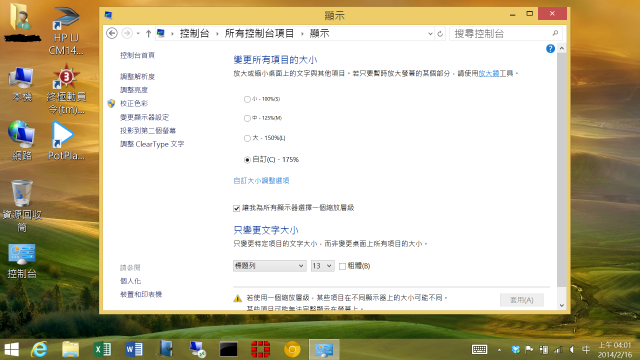The image size is (640, 360).
Task: Launch Excel from the taskbar
Action: pyautogui.click(x=102, y=349)
